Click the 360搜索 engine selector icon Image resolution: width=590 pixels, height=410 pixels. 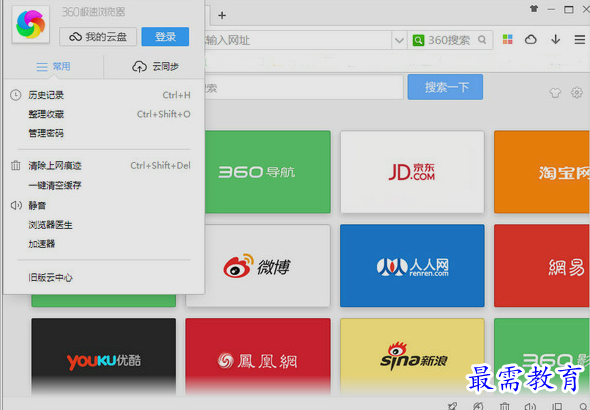tap(418, 40)
